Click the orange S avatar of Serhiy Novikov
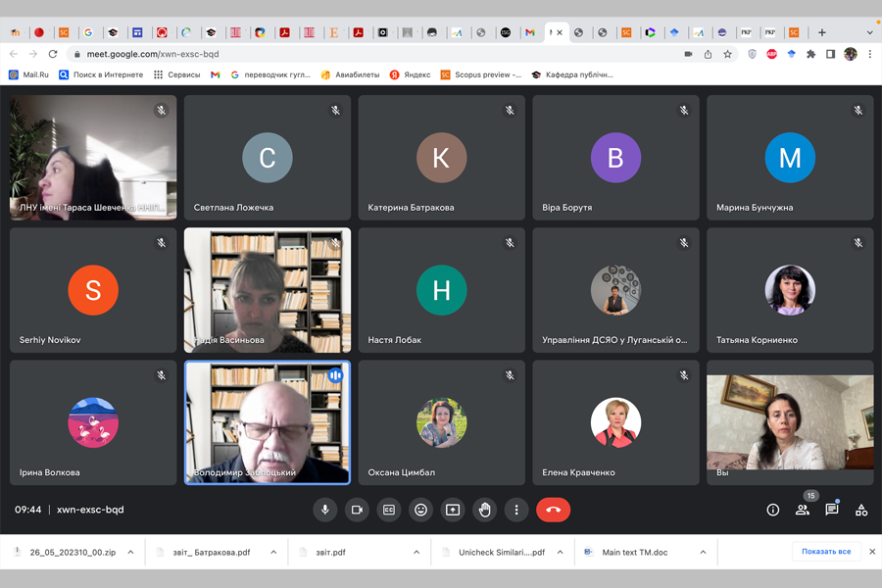The width and height of the screenshot is (882, 588). 93,290
